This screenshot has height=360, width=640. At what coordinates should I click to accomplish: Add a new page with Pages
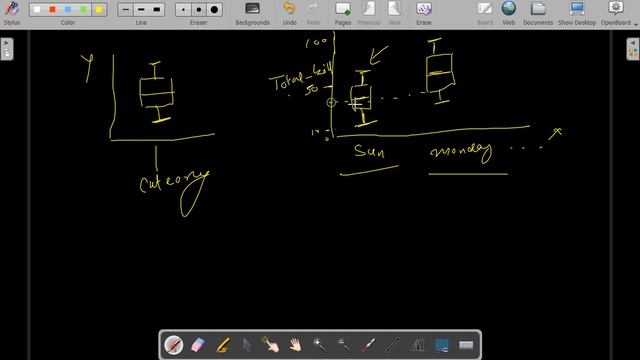[342, 13]
